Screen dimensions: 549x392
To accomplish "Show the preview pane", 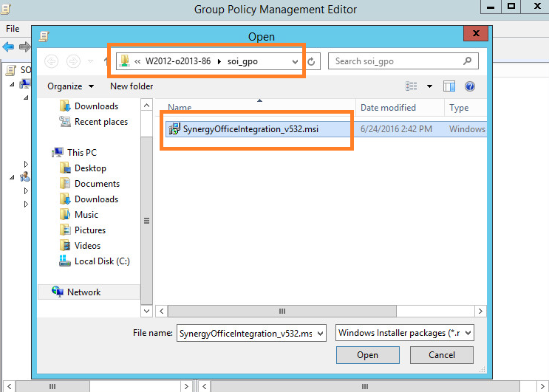I will click(x=449, y=86).
